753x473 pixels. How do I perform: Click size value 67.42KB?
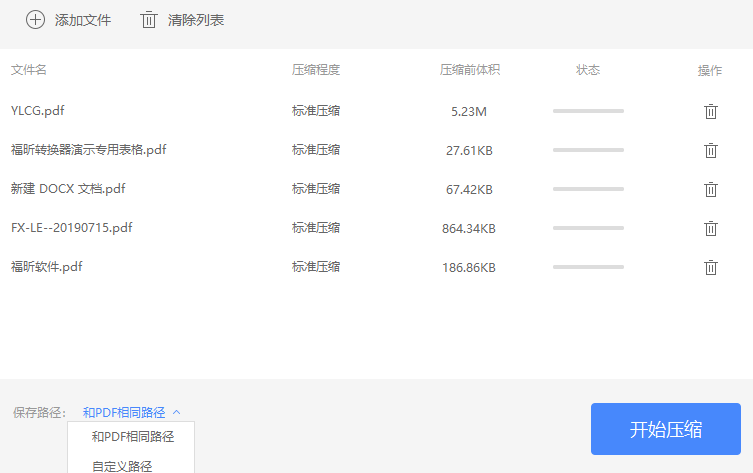coord(469,190)
